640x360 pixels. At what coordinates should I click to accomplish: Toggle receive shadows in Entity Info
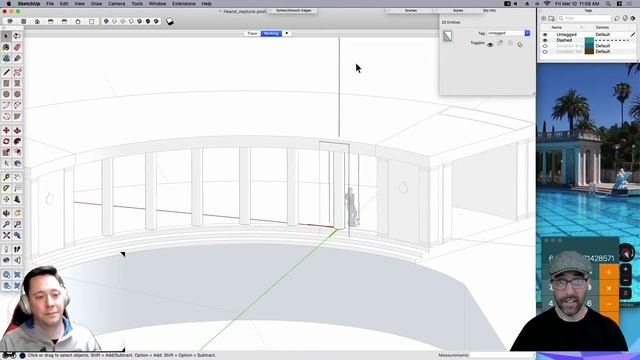pyautogui.click(x=510, y=44)
